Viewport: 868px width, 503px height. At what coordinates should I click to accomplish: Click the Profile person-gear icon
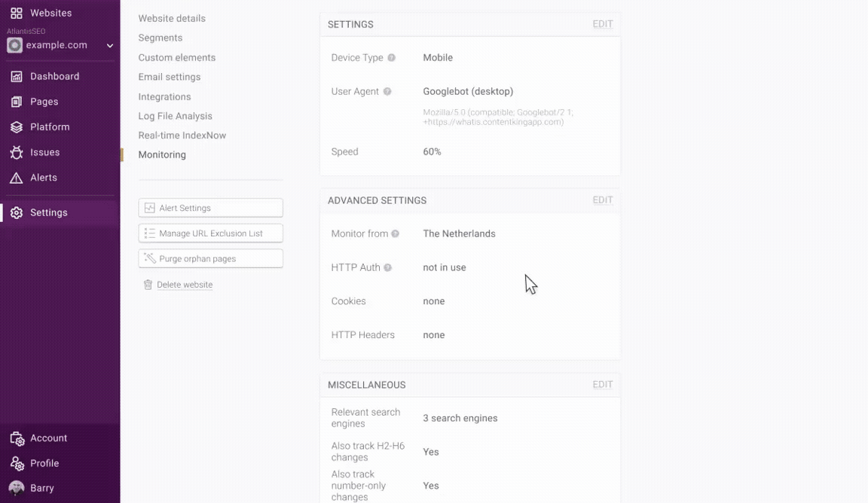(x=17, y=463)
